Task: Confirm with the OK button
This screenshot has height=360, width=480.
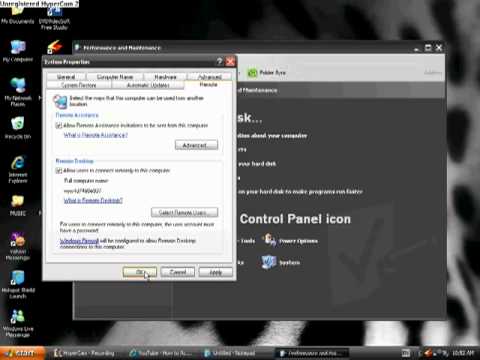Action: point(140,272)
